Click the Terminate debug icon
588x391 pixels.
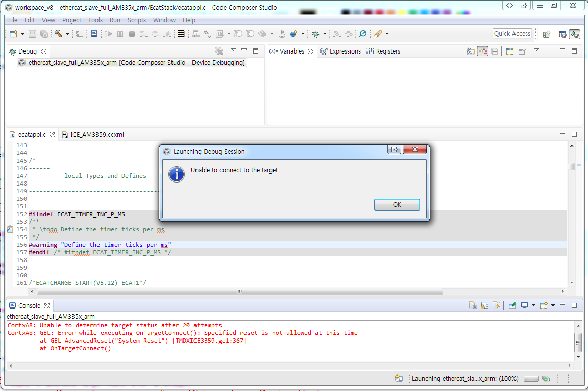tap(132, 34)
